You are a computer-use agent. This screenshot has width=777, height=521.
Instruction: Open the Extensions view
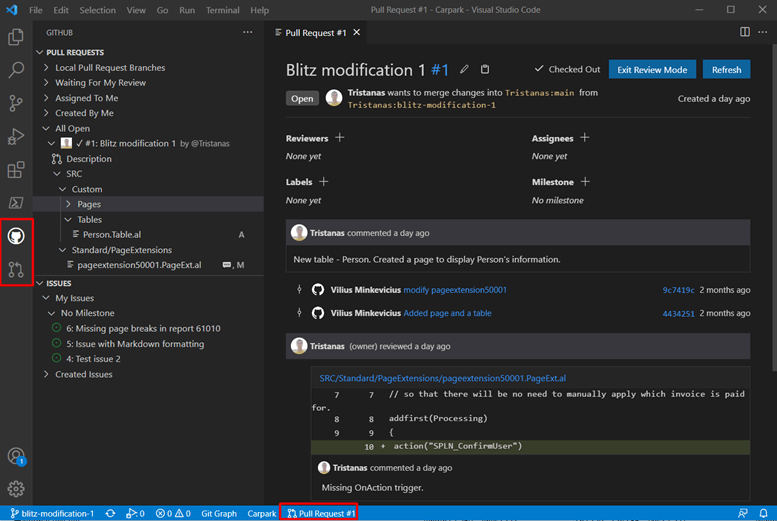pos(16,170)
